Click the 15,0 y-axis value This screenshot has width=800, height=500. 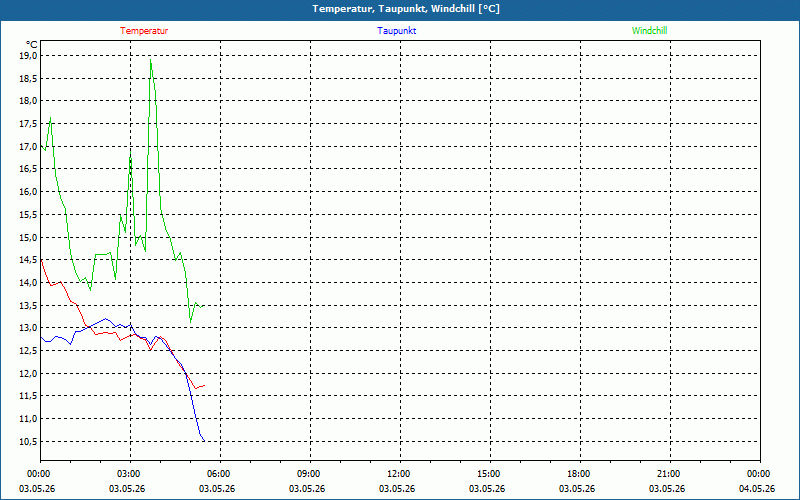click(29, 237)
